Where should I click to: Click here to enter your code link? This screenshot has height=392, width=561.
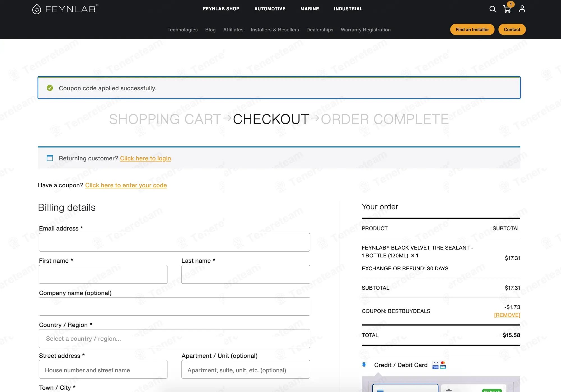(126, 185)
